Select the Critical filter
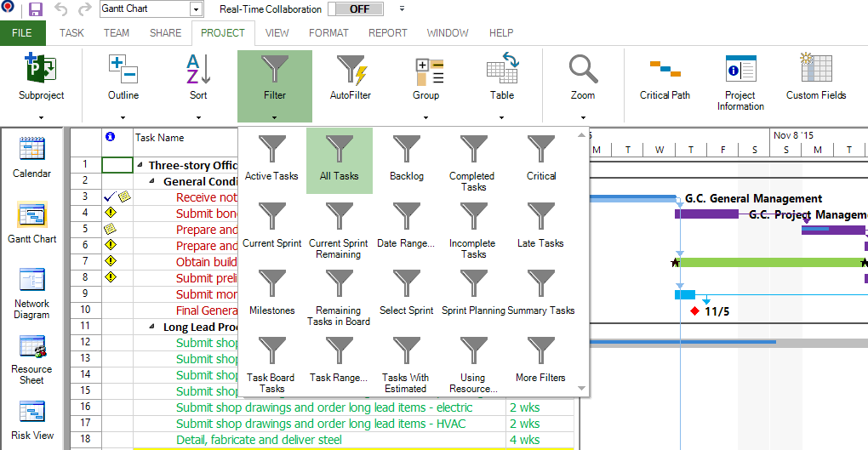The image size is (868, 450). point(540,159)
